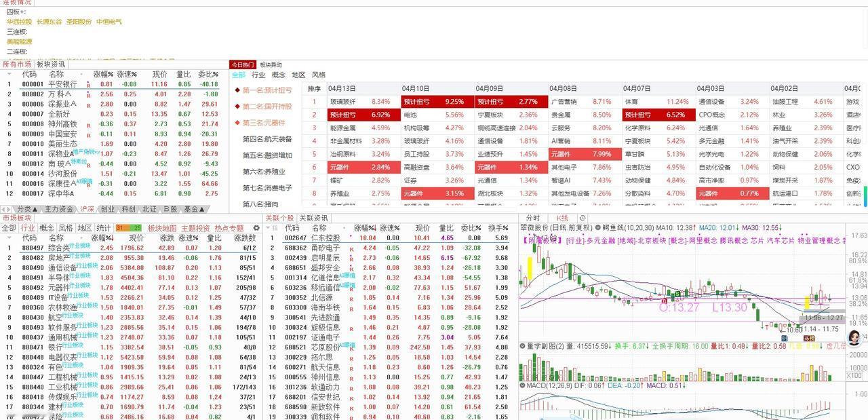Click the 特斯拉 tag on 南玻A row
Screen dimensions: 868x420
point(80,161)
